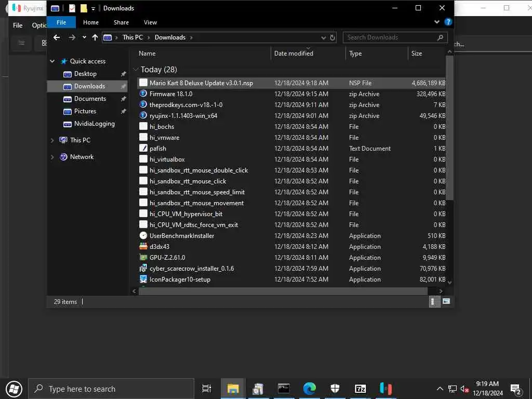532x399 pixels.
Task: Click the UserBenchmarkInstaller application icon
Action: tap(143, 235)
